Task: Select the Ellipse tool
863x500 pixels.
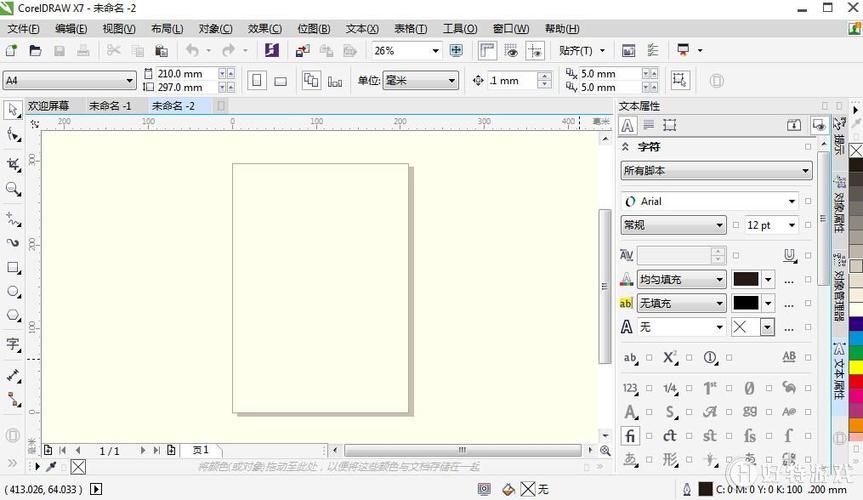Action: click(x=13, y=292)
